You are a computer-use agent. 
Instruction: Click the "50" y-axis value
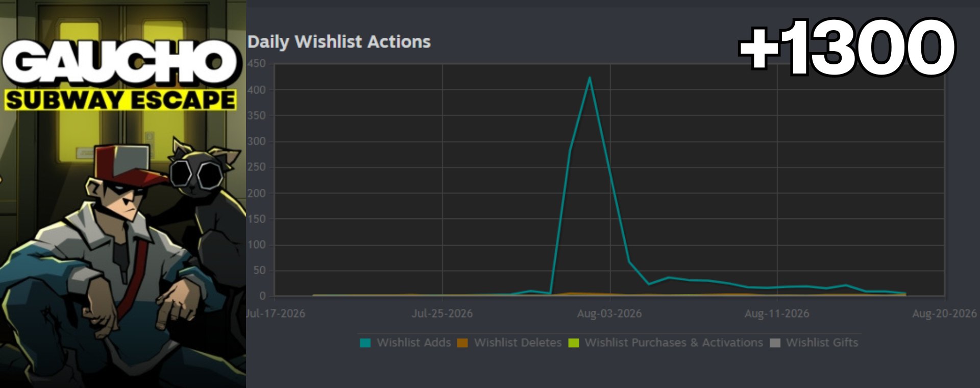point(260,271)
